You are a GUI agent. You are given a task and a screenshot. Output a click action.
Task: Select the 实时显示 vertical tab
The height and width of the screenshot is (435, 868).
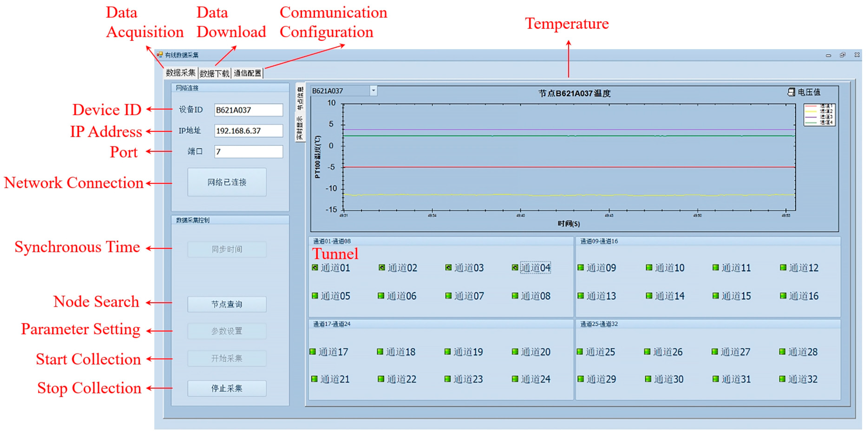pos(300,128)
